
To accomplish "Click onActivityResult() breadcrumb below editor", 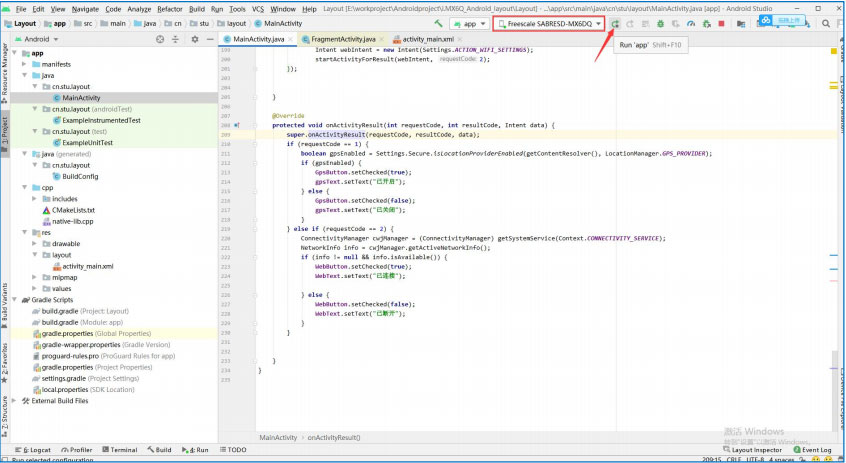I will click(x=334, y=438).
